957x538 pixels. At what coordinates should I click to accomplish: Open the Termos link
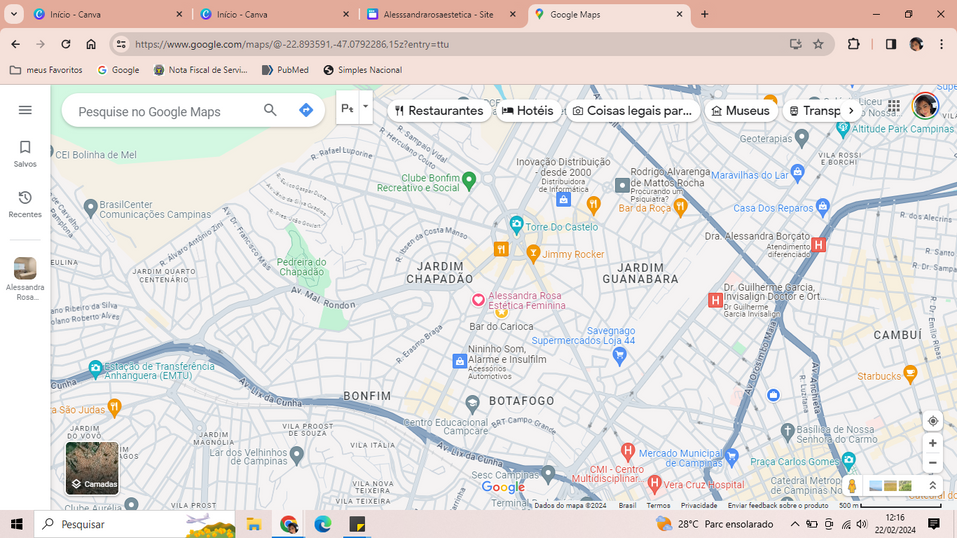coord(658,505)
